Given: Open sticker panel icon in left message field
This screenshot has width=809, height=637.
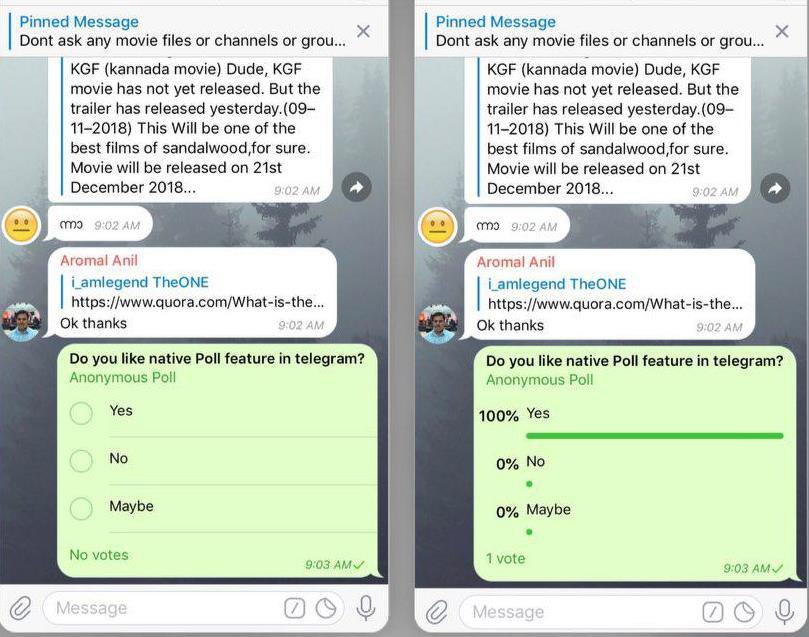Looking at the screenshot, I should point(326,608).
